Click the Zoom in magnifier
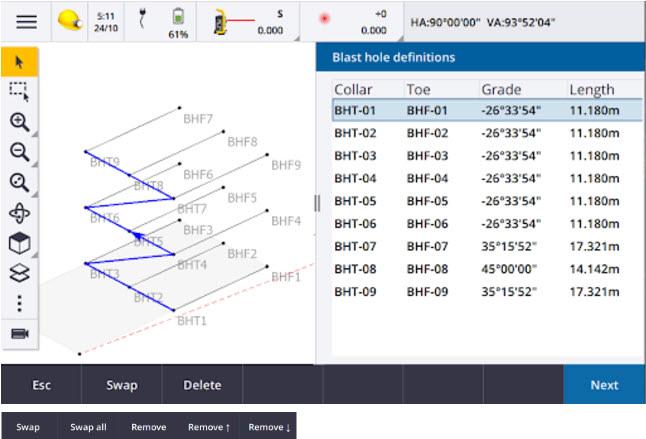Image resolution: width=646 pixels, height=439 pixels. 19,122
